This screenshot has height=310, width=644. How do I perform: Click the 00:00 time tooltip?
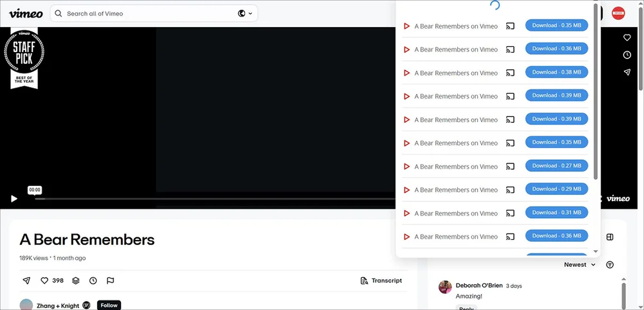coord(35,190)
